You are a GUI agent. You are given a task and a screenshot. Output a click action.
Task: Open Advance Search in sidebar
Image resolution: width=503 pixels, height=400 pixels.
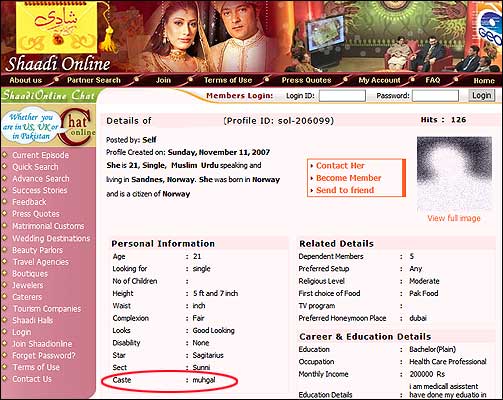pos(41,179)
